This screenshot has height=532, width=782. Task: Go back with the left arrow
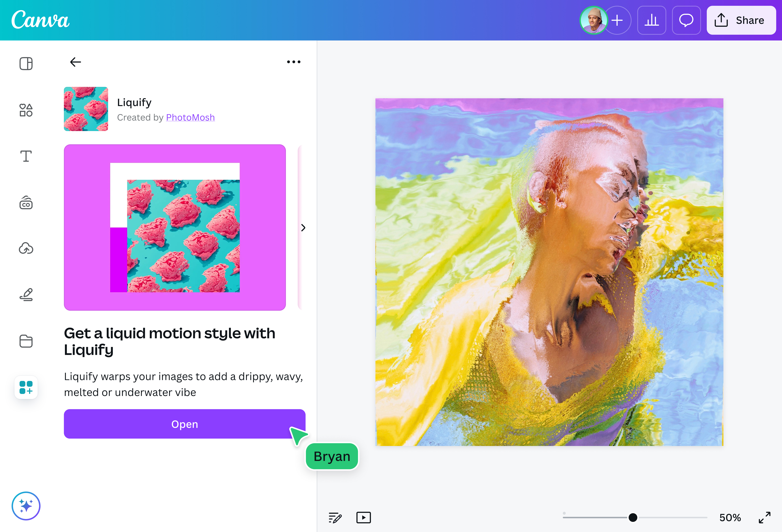pos(75,62)
